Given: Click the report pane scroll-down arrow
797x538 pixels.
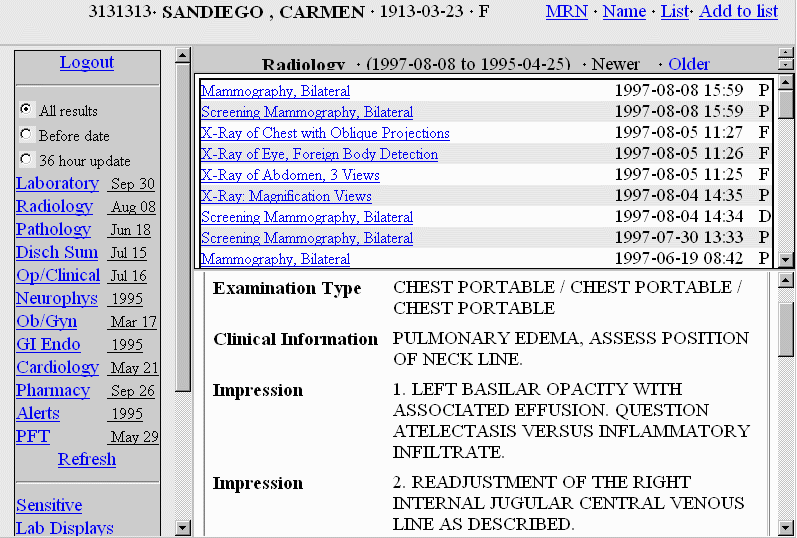Looking at the screenshot, I should pos(786,527).
